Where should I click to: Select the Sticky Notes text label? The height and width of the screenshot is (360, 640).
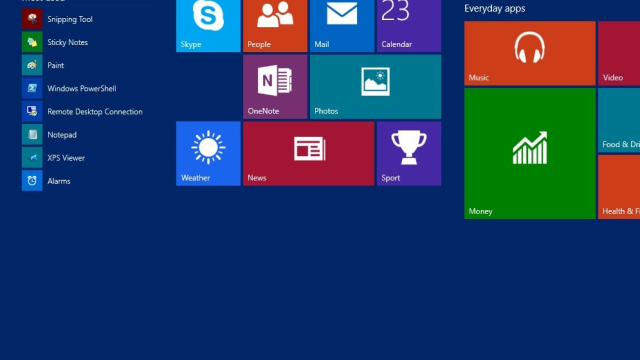[x=67, y=42]
